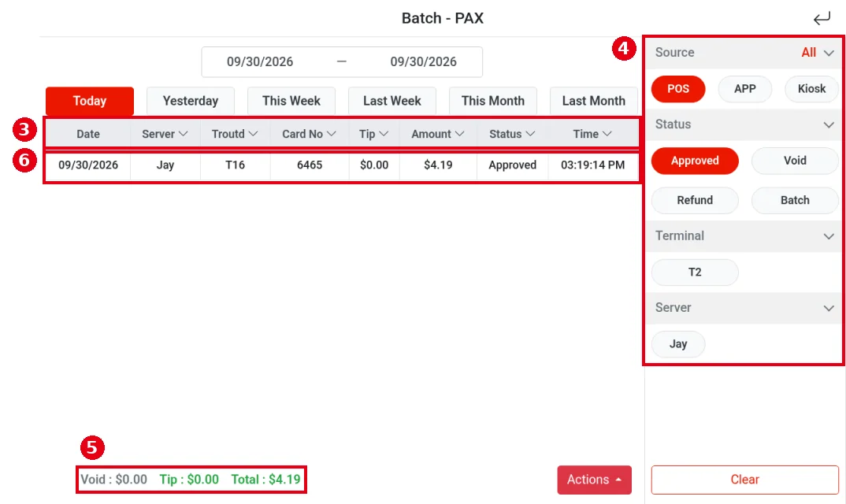Image resolution: width=846 pixels, height=504 pixels.
Task: Select the Last Week date filter
Action: 392,101
